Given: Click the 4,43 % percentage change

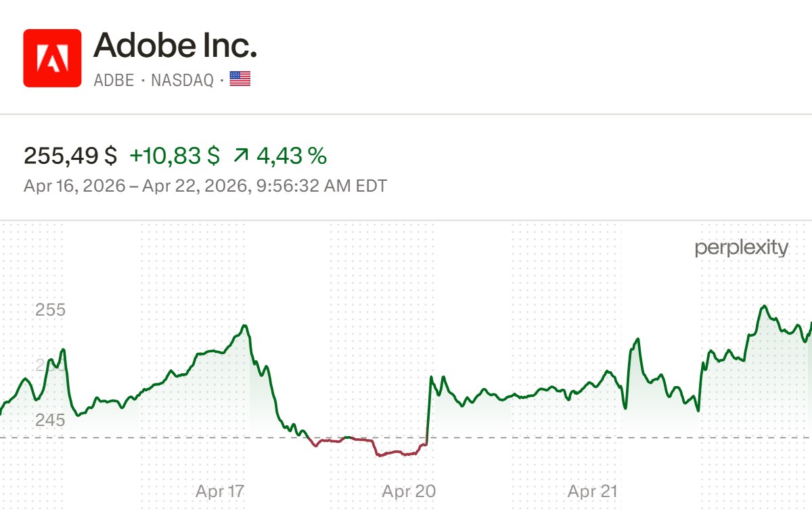Looking at the screenshot, I should point(291,156).
